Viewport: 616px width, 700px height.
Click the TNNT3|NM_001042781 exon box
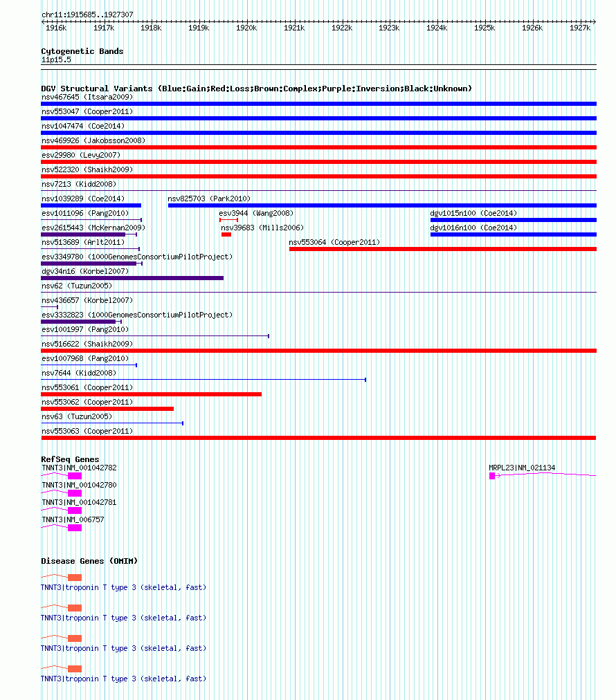click(x=75, y=510)
